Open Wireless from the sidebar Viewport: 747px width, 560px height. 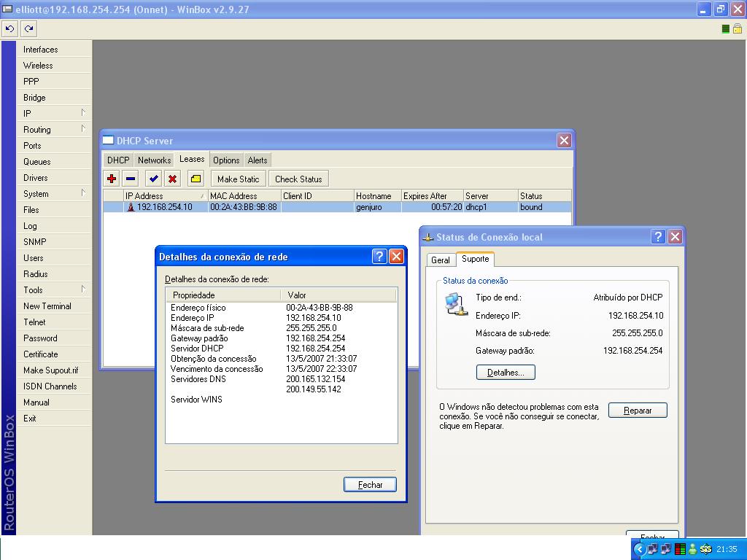53,66
